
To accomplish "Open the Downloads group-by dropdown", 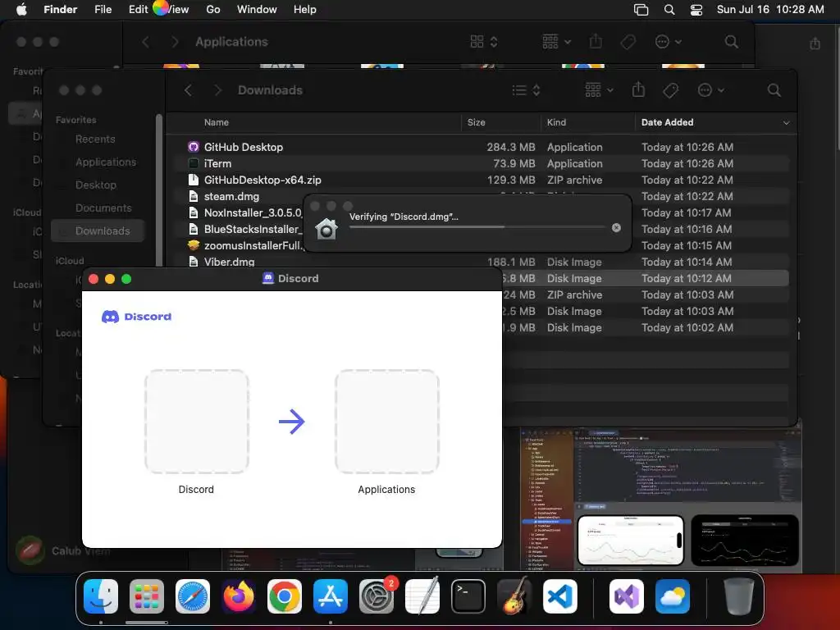I will point(599,90).
